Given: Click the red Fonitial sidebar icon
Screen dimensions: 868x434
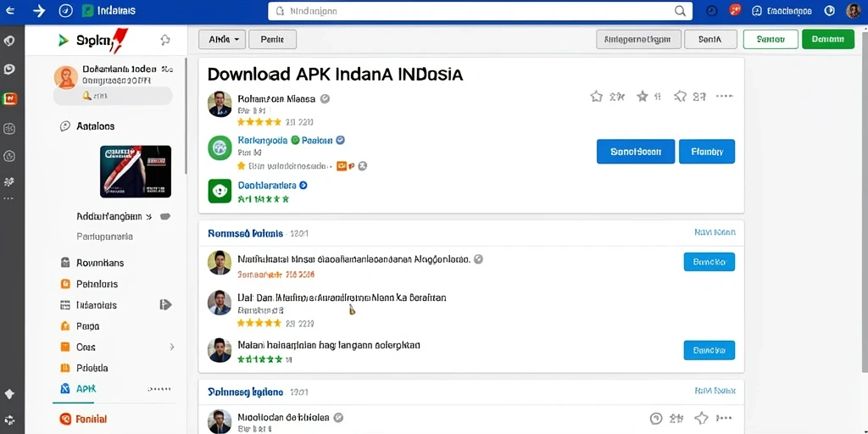Looking at the screenshot, I should pyautogui.click(x=65, y=419).
